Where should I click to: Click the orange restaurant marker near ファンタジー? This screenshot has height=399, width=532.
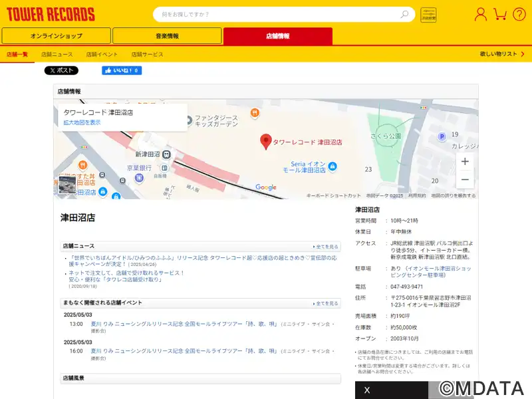click(x=255, y=113)
